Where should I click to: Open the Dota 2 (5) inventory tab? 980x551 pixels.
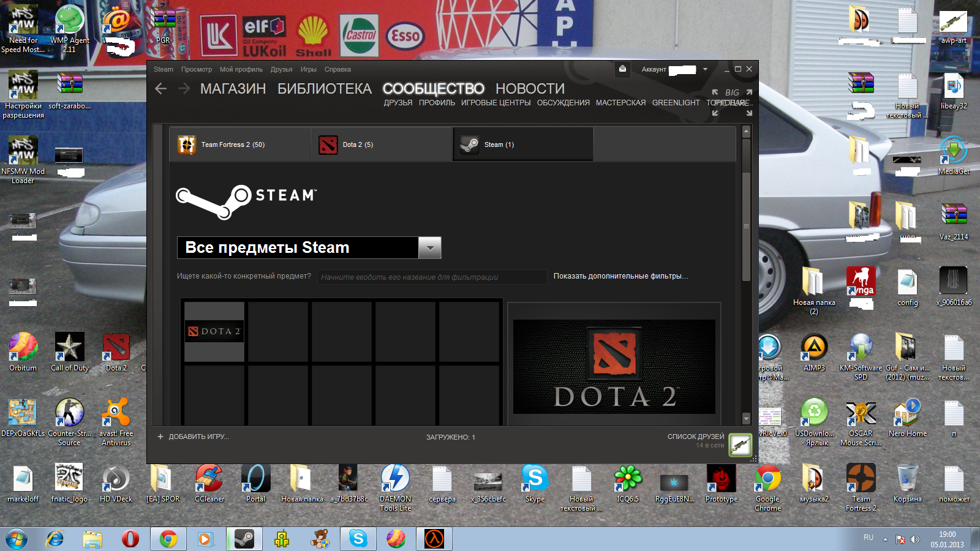point(381,144)
